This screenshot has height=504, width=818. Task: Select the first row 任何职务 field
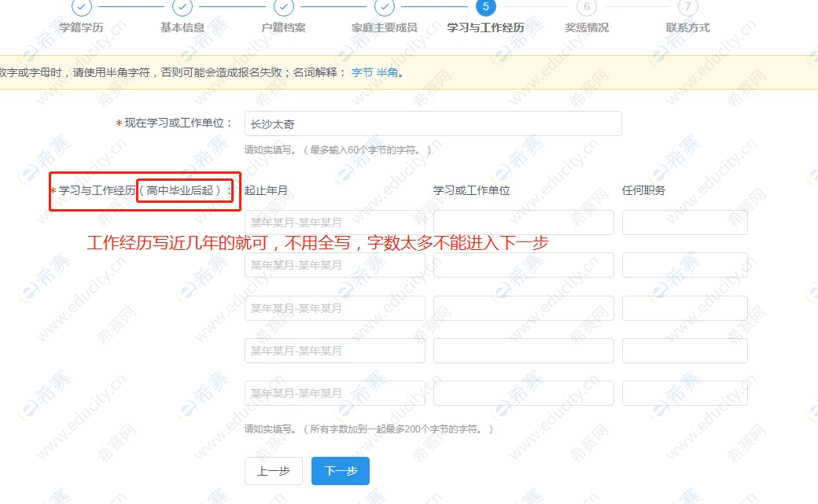(684, 223)
